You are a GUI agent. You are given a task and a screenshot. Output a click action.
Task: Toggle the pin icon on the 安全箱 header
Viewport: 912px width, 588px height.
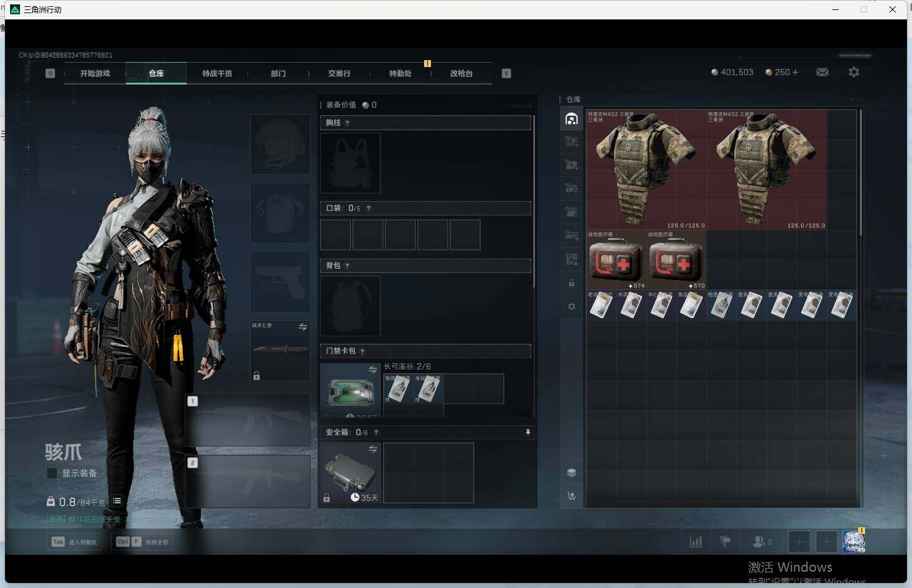click(x=527, y=432)
